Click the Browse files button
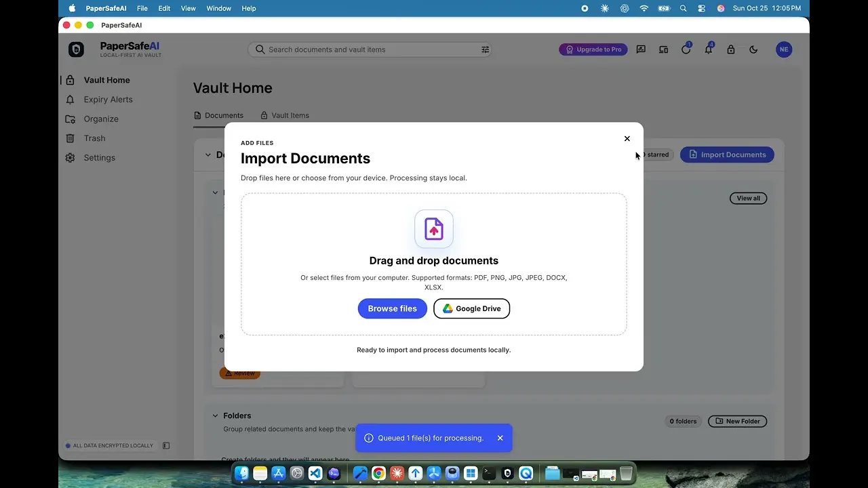868x488 pixels. [392, 308]
